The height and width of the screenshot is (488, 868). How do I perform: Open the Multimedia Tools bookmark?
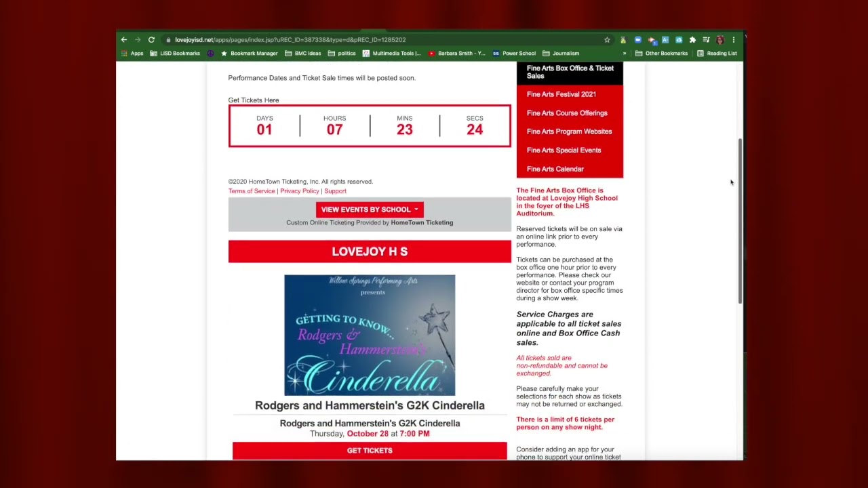click(392, 54)
